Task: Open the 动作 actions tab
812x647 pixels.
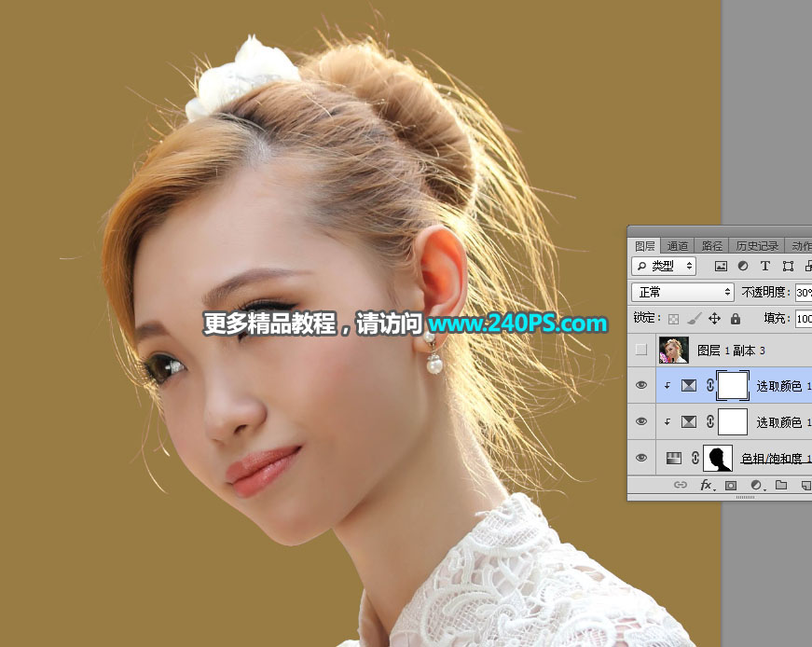Action: 801,246
